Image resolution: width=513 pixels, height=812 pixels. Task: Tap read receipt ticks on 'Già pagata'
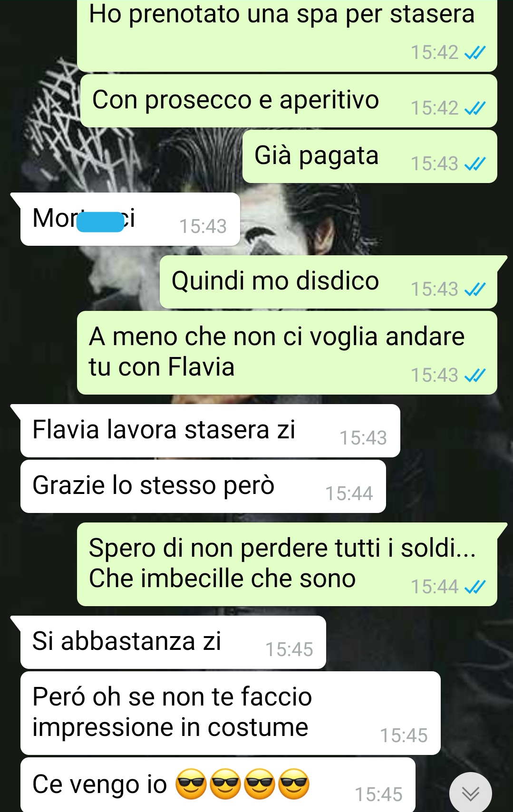pos(474,164)
